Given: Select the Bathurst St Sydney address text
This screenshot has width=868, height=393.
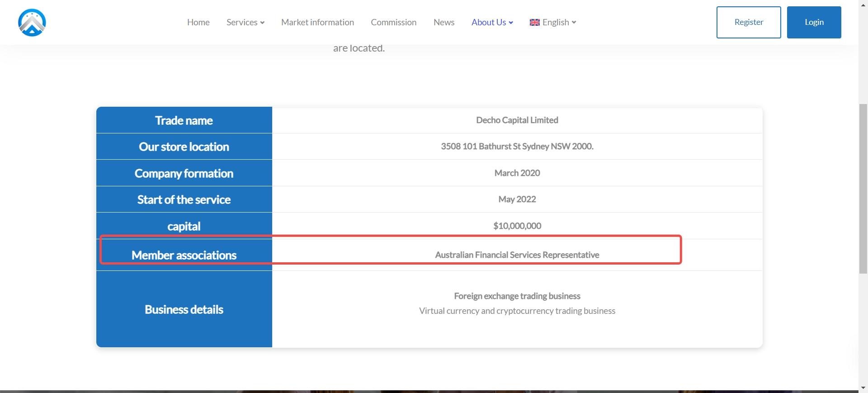Looking at the screenshot, I should point(517,146).
